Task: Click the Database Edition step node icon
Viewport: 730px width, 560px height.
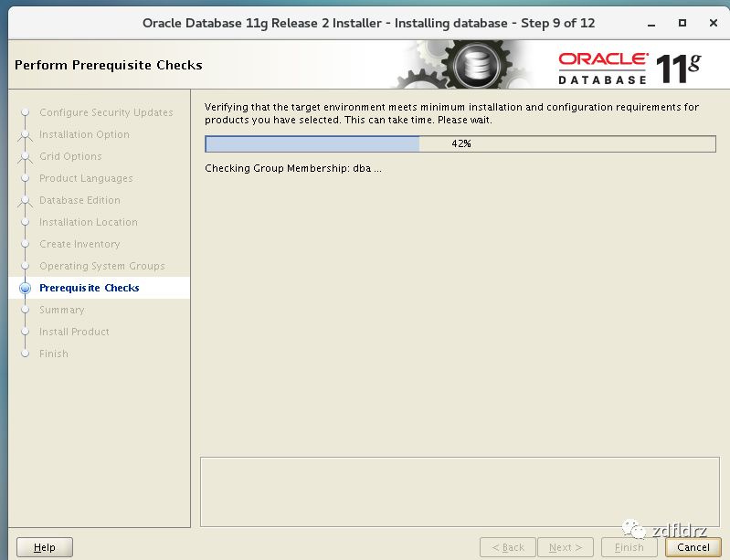Action: click(26, 201)
